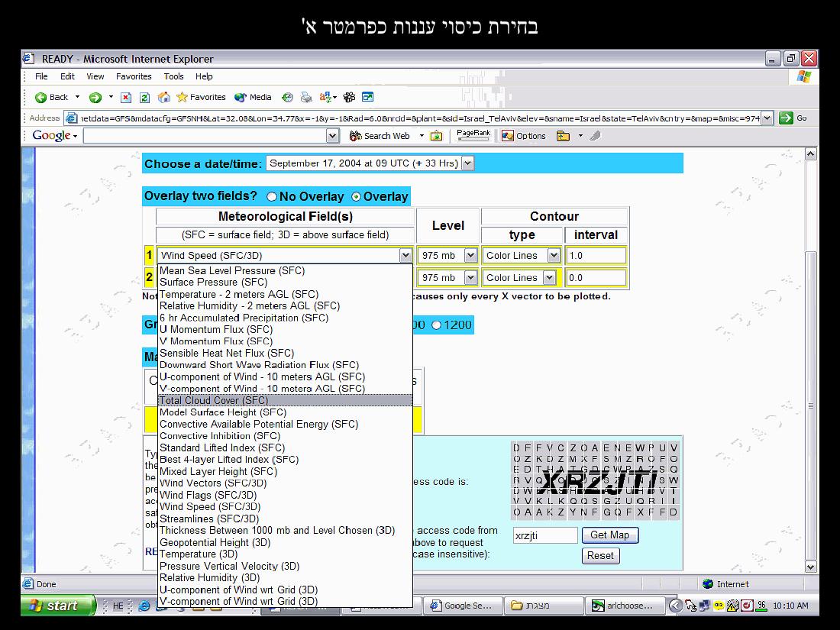The image size is (840, 630).
Task: Open the address bar history dropdown
Action: [x=767, y=118]
